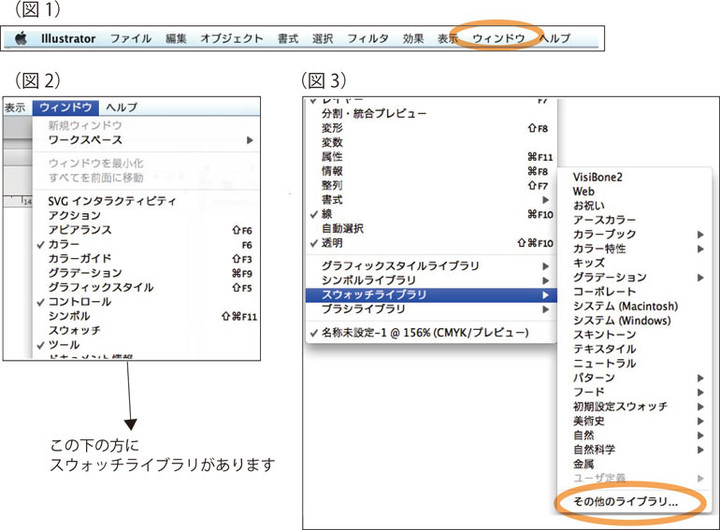Uncheck the カラー item with F6 shortcut
Image resolution: width=720 pixels, height=530 pixels.
(x=146, y=244)
